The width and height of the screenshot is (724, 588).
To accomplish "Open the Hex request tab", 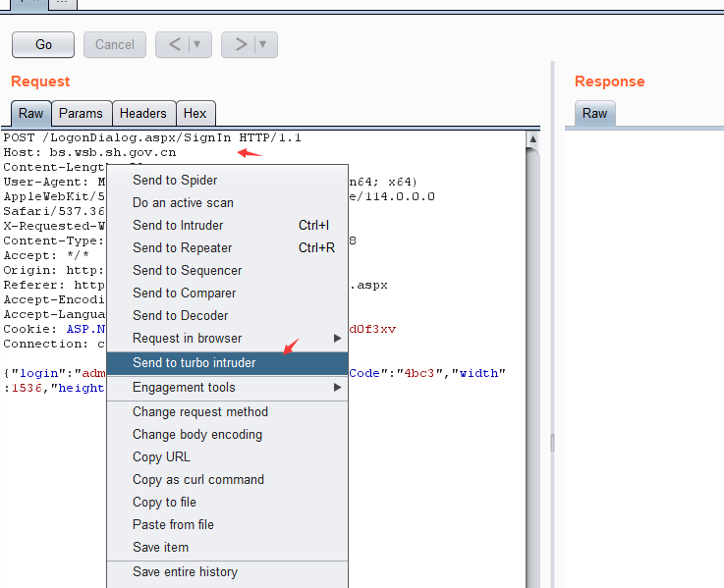I will pos(195,114).
